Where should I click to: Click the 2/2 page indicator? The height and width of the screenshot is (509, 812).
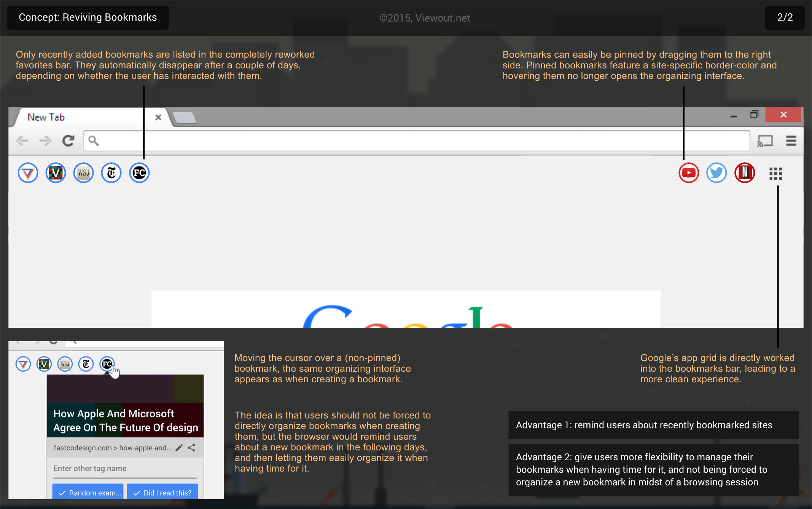point(785,17)
